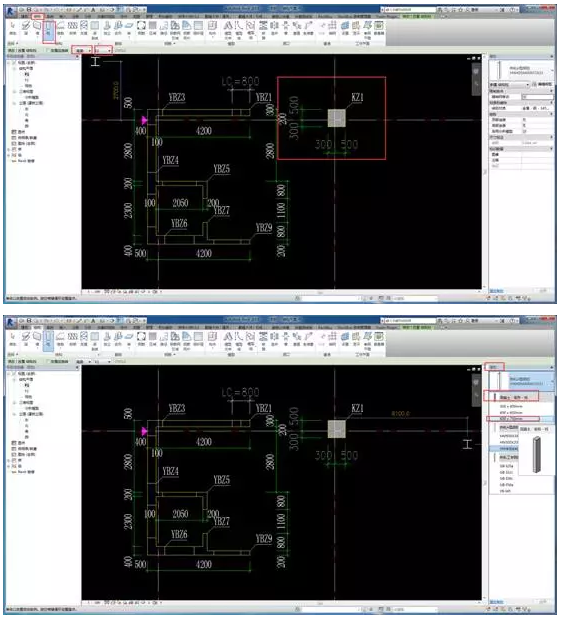
Task: Open the work plane Viewer in top window
Action: click(378, 28)
